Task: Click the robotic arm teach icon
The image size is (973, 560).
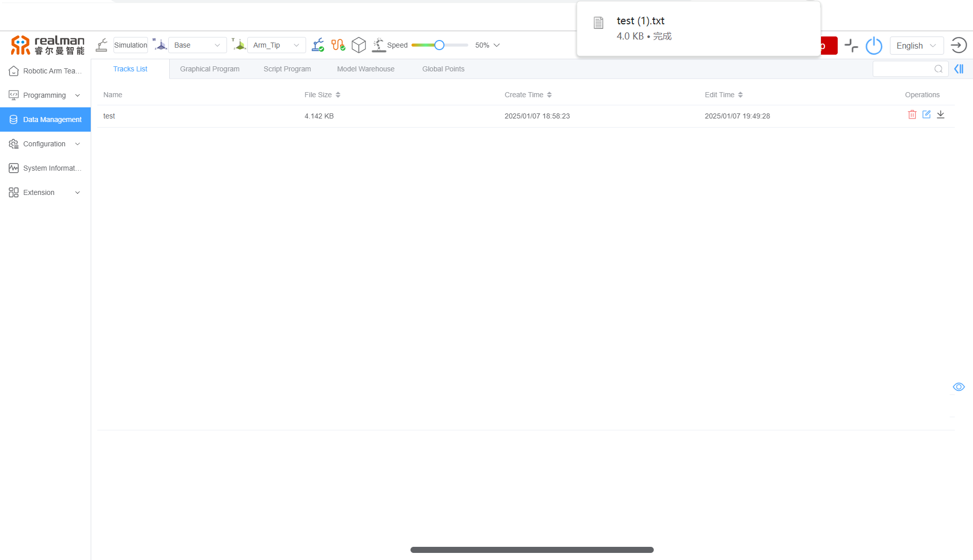Action: click(x=13, y=71)
